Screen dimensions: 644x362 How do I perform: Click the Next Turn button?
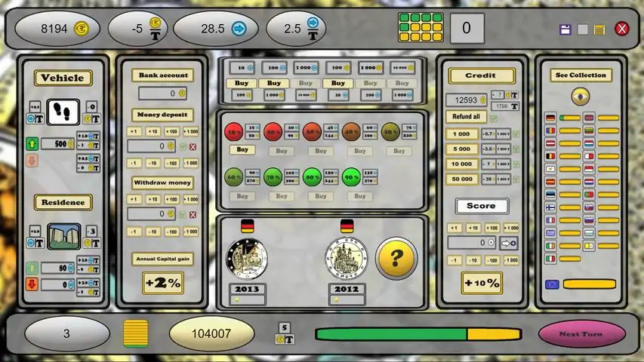click(581, 334)
